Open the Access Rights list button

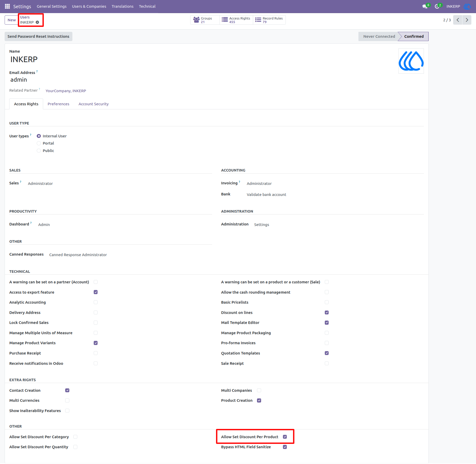236,20
